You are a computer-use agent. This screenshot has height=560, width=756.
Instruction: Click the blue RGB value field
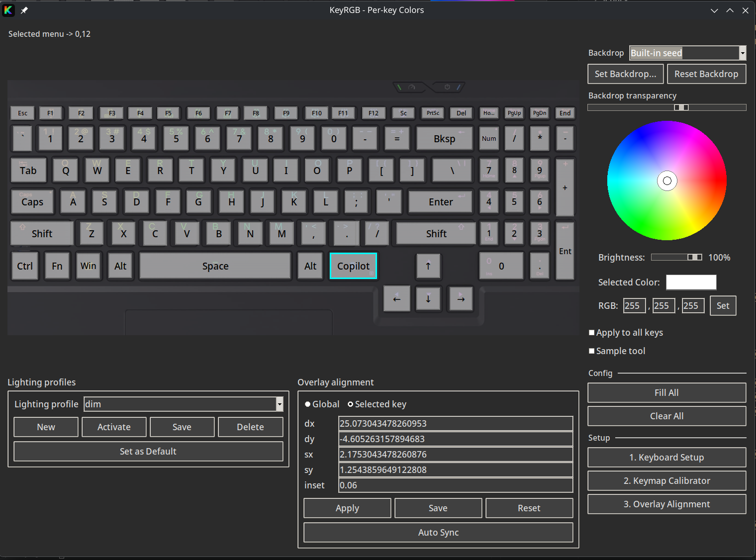693,306
